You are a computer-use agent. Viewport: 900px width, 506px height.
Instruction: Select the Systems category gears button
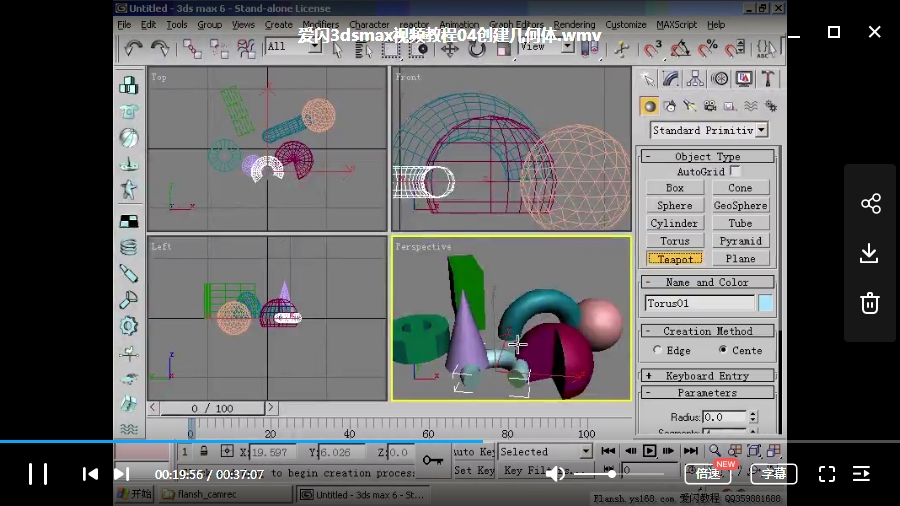click(x=771, y=106)
